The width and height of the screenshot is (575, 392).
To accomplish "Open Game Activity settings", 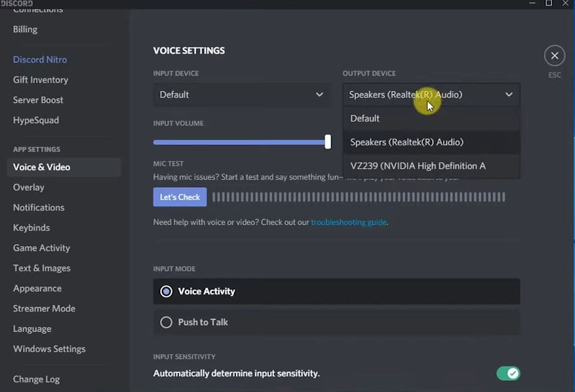I will [42, 248].
